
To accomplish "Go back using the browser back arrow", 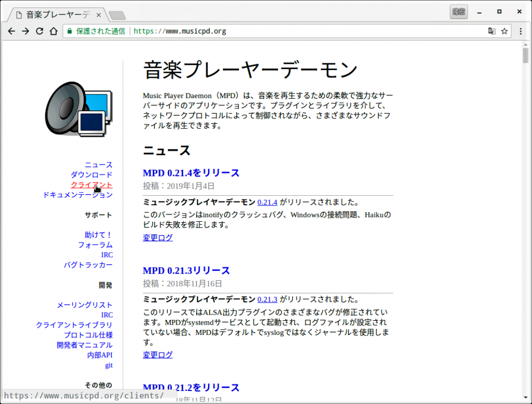I will tap(11, 31).
